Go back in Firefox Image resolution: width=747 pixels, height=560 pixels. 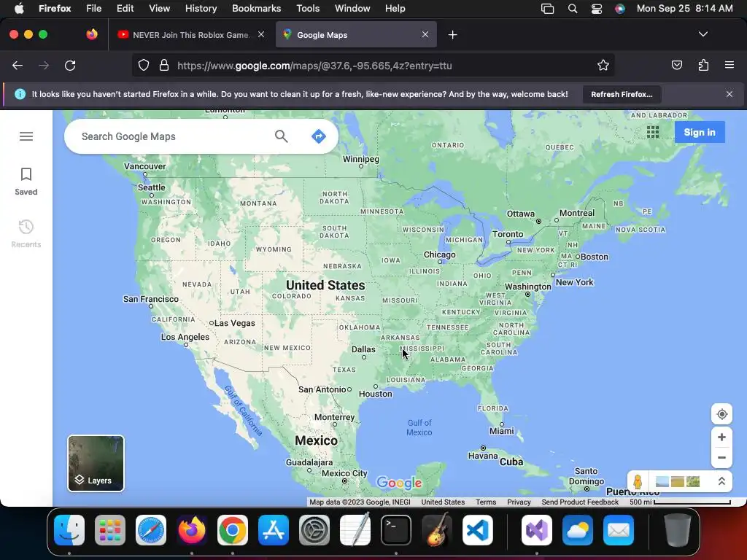(x=18, y=66)
